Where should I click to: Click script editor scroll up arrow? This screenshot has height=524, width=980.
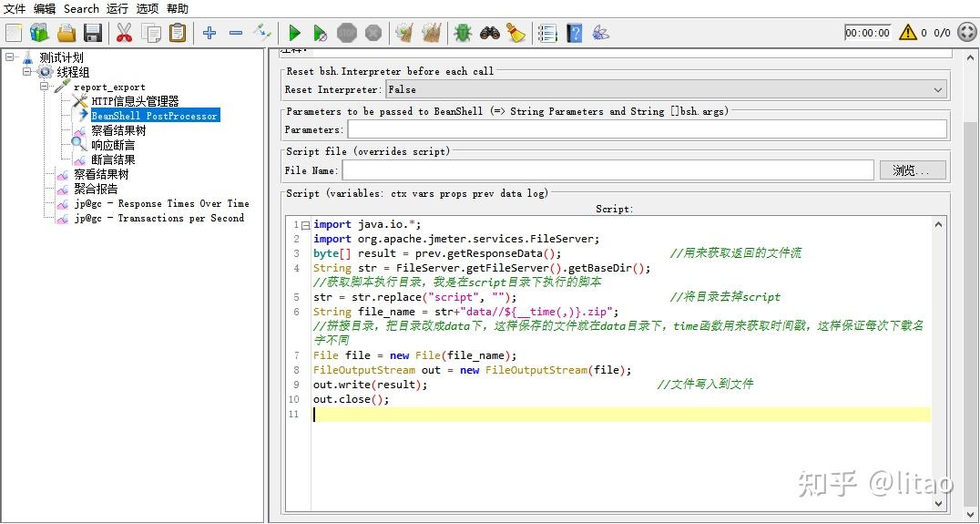pos(938,224)
